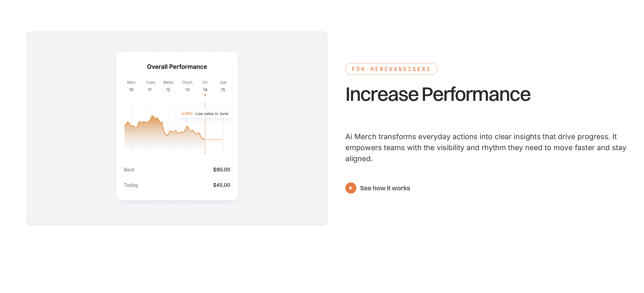Select Fri 14 in the day row
Viewport: 644px width, 293px height.
(x=205, y=86)
